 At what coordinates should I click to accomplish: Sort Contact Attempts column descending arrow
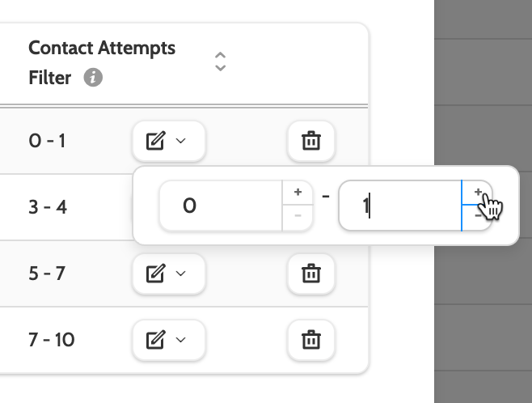point(220,68)
